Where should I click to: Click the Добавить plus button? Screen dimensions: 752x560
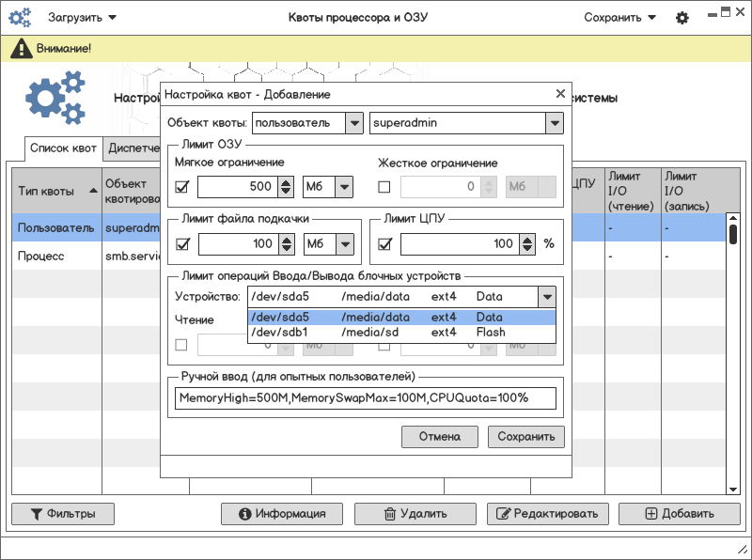coord(680,514)
